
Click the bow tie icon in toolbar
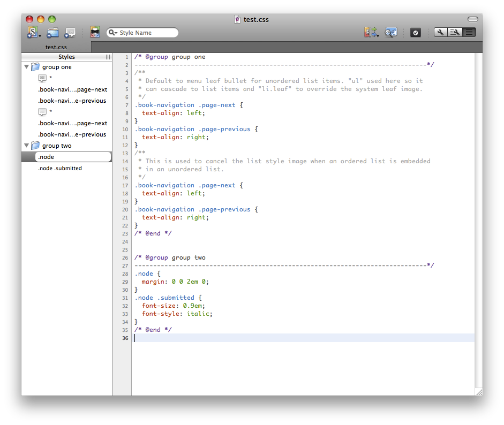click(95, 33)
